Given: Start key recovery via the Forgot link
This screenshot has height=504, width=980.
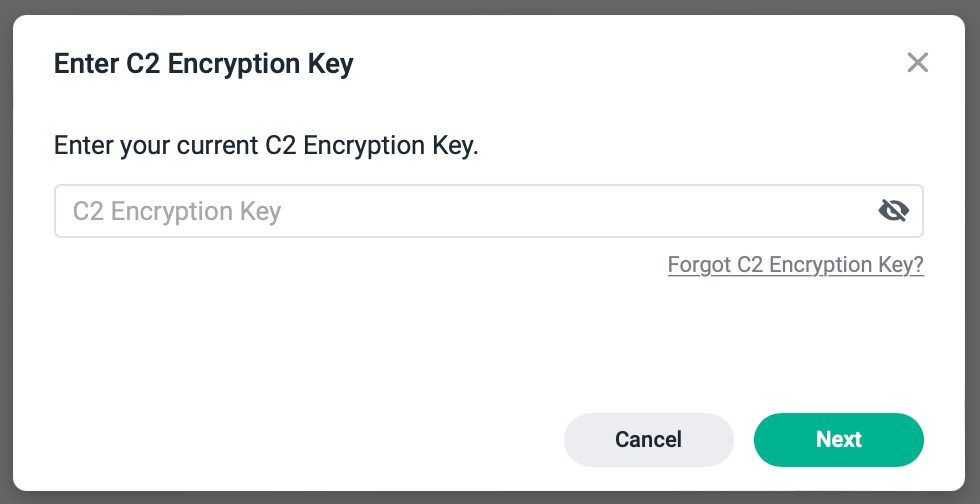Looking at the screenshot, I should coord(796,265).
